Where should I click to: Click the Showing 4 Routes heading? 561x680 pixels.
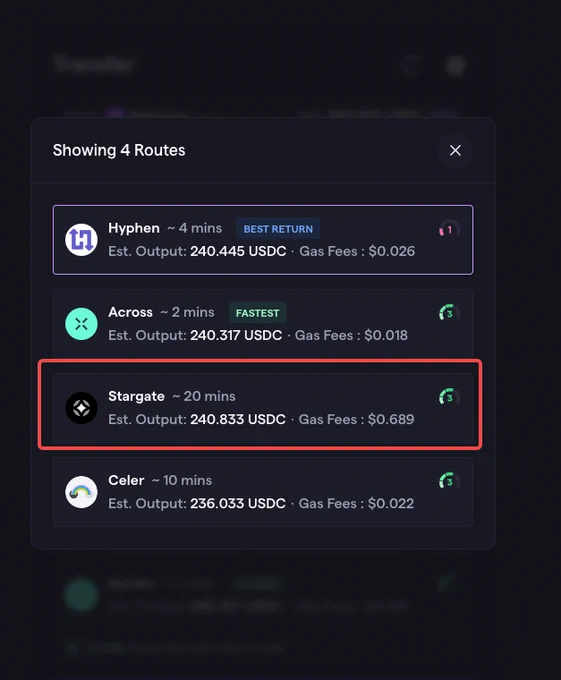(119, 150)
